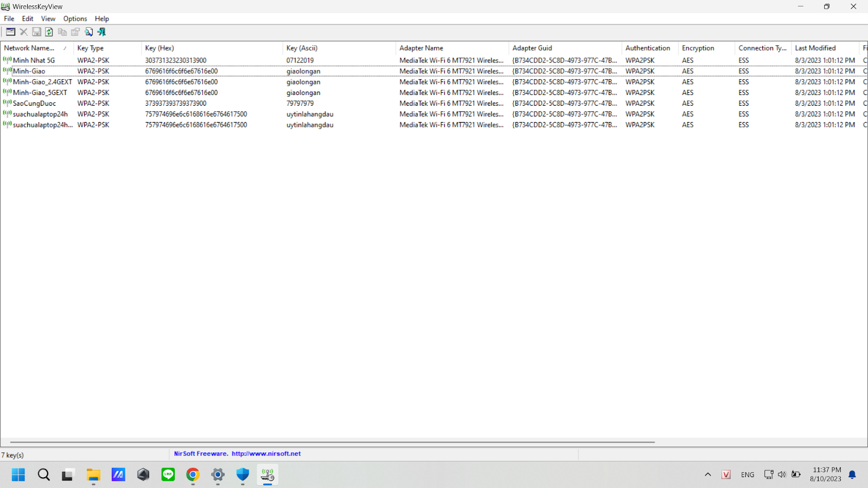Image resolution: width=868 pixels, height=488 pixels.
Task: Select the Minh-Giao_2.4GEXT network row
Action: click(x=434, y=82)
